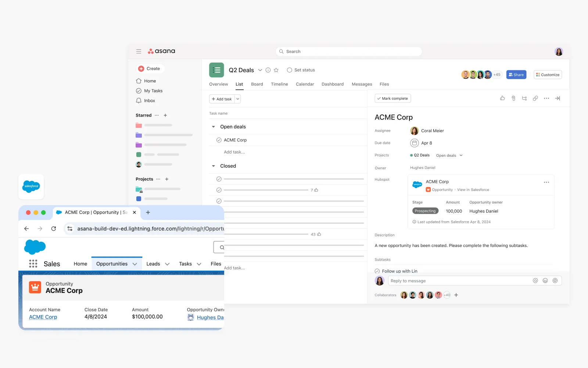Click the paperclip attachment icon
This screenshot has width=588, height=368.
(513, 98)
